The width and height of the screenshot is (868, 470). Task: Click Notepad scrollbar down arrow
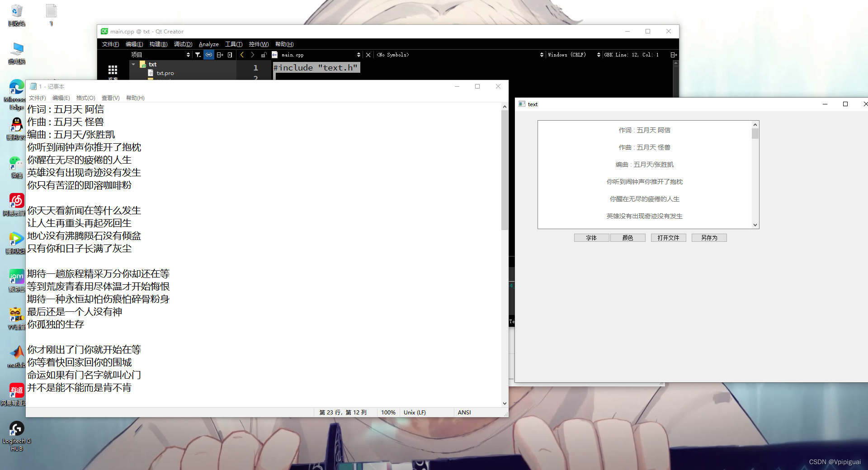[x=505, y=404]
